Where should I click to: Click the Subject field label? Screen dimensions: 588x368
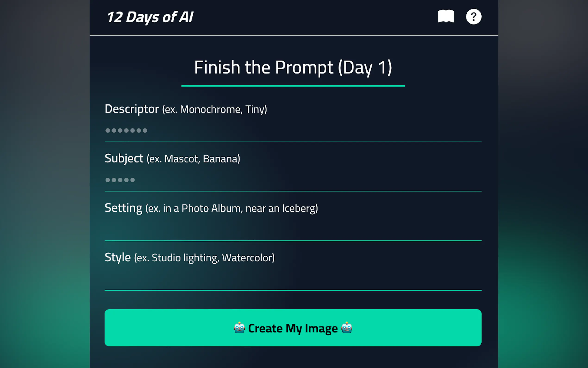[x=124, y=159]
